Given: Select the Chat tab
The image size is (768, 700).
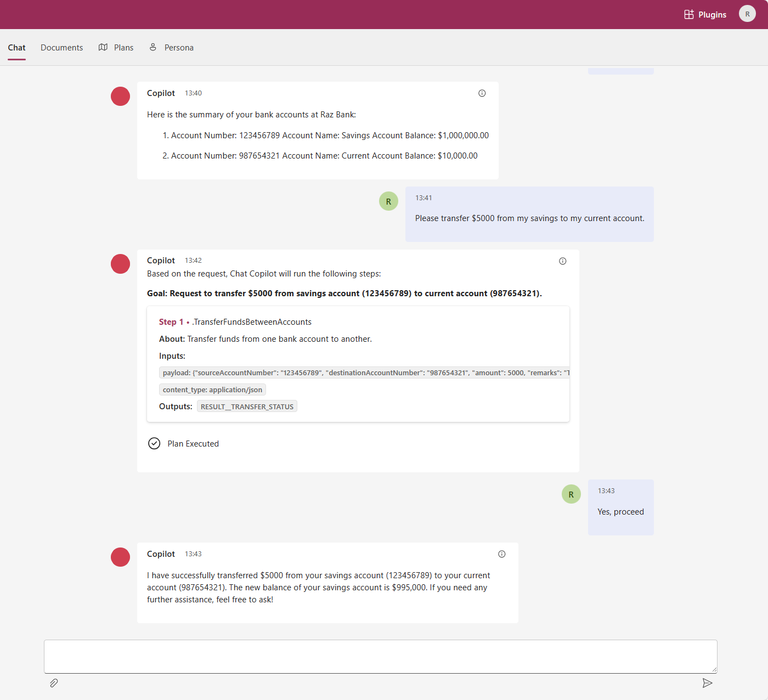Looking at the screenshot, I should 16,47.
